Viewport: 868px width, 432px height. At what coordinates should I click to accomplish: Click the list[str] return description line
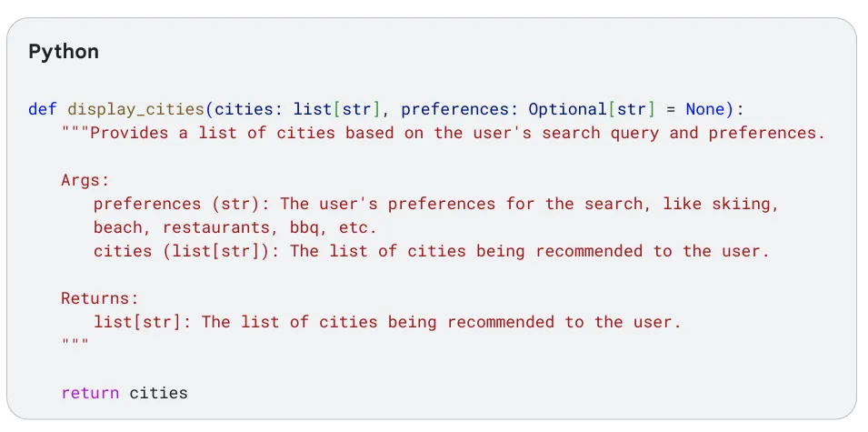387,322
